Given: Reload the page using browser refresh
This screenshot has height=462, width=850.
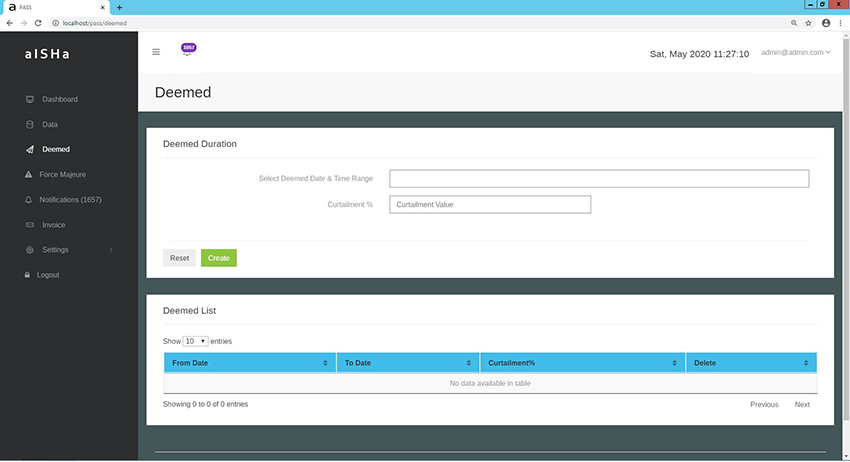Looking at the screenshot, I should pyautogui.click(x=38, y=22).
